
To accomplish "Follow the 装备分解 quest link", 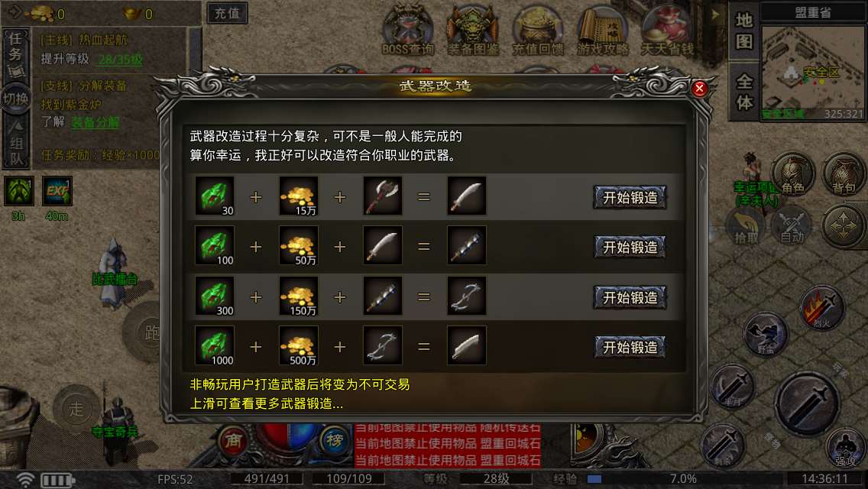I will (96, 121).
